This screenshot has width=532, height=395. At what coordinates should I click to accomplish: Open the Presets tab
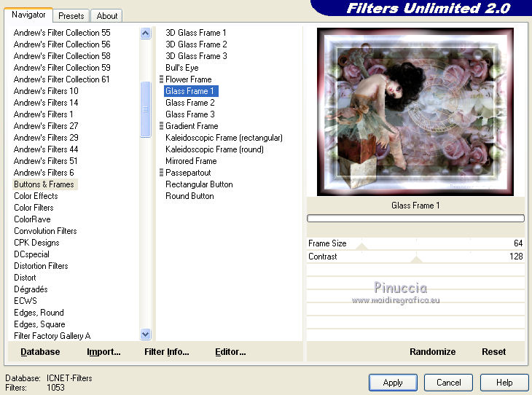click(x=71, y=16)
